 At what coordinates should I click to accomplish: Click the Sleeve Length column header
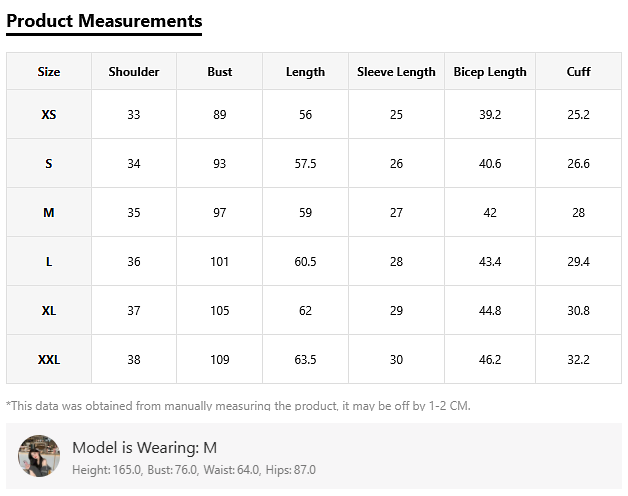[396, 72]
